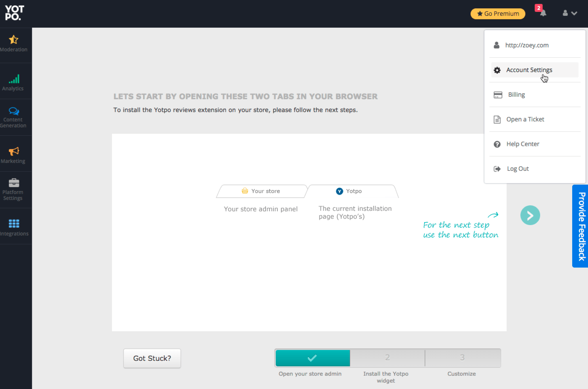Open Help Center from menu
Viewport: 588px width, 389px height.
pyautogui.click(x=535, y=144)
